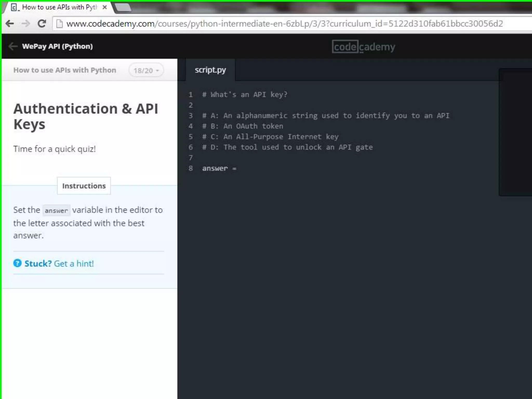Go back using the arrow next to WePay API
Viewport: 532px width, 399px height.
coord(13,46)
